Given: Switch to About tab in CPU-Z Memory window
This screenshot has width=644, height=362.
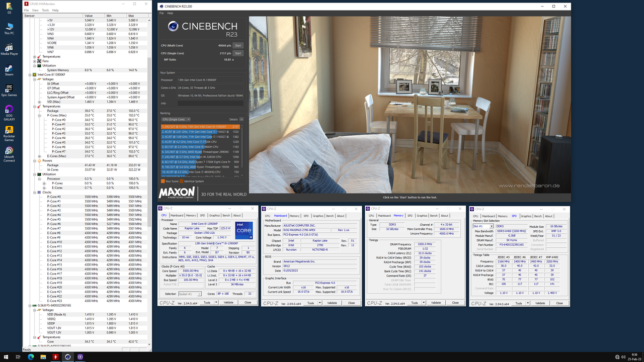Looking at the screenshot, I should pos(444,216).
